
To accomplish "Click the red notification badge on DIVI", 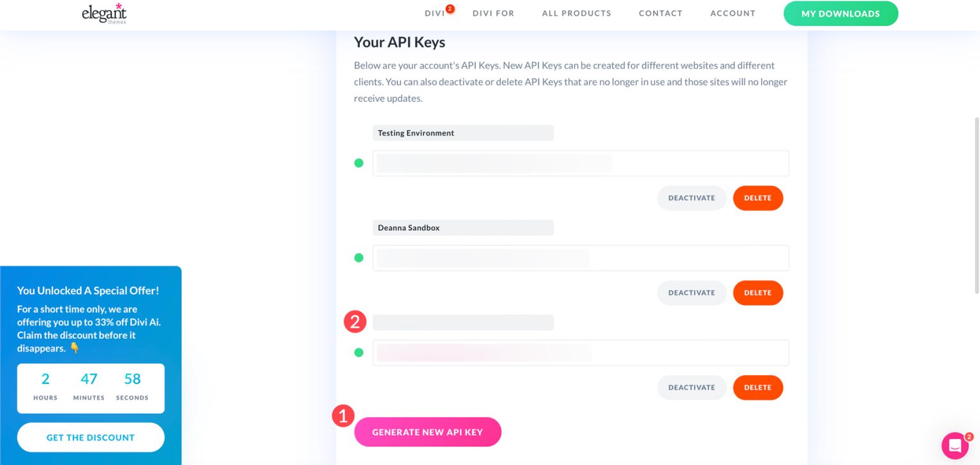I will [x=449, y=8].
